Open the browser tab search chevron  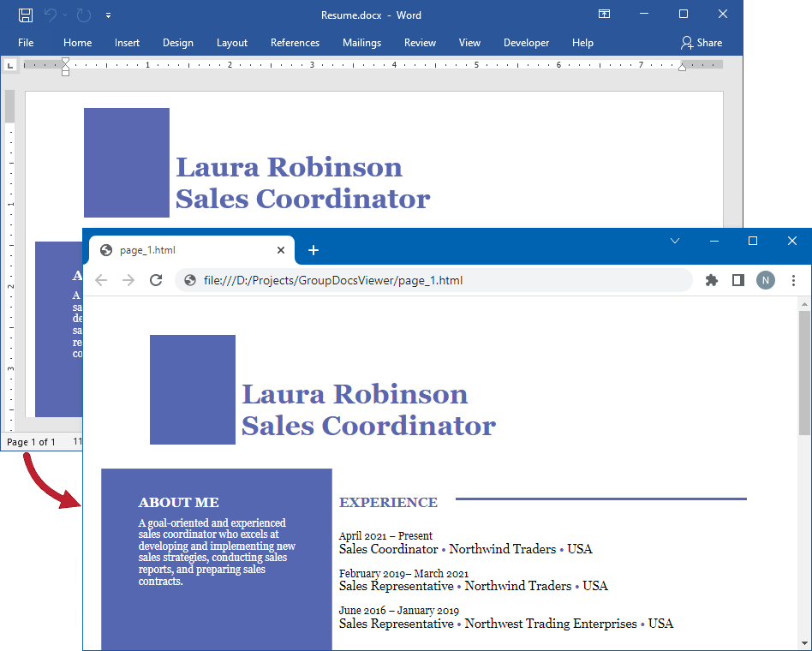click(x=674, y=241)
